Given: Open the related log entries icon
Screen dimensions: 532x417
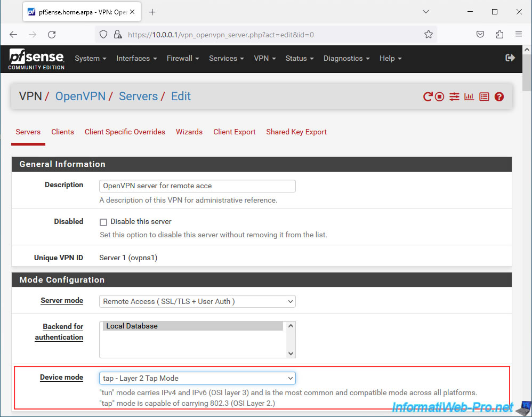Looking at the screenshot, I should (x=484, y=97).
